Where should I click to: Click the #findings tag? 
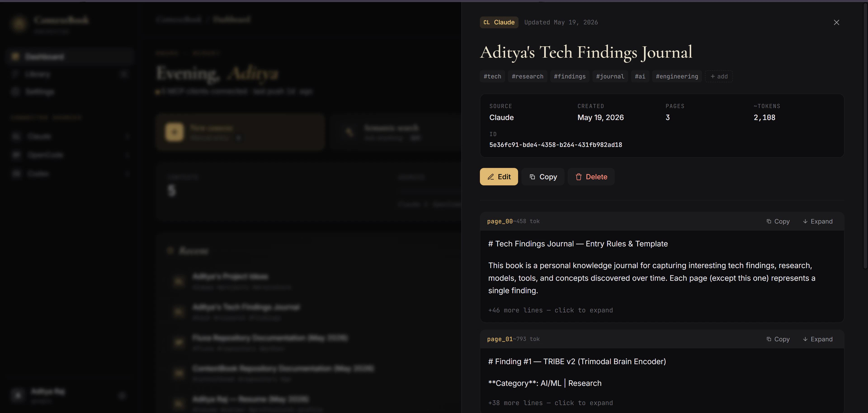tap(569, 76)
